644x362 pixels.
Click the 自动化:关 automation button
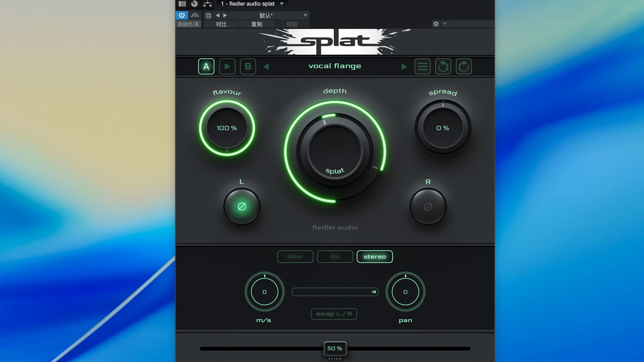coord(189,24)
